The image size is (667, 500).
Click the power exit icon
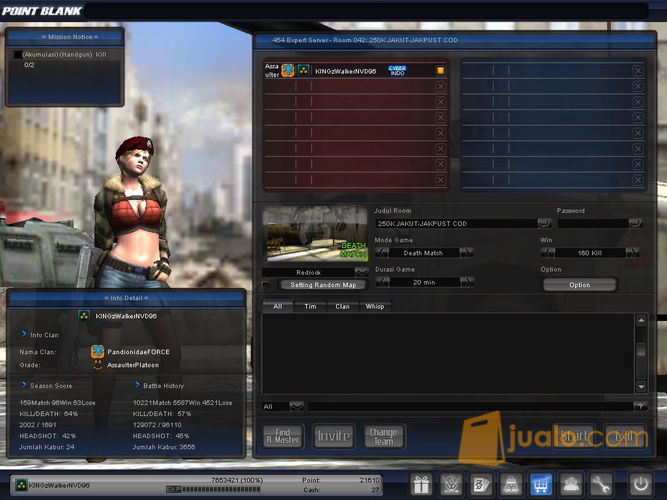pyautogui.click(x=641, y=484)
